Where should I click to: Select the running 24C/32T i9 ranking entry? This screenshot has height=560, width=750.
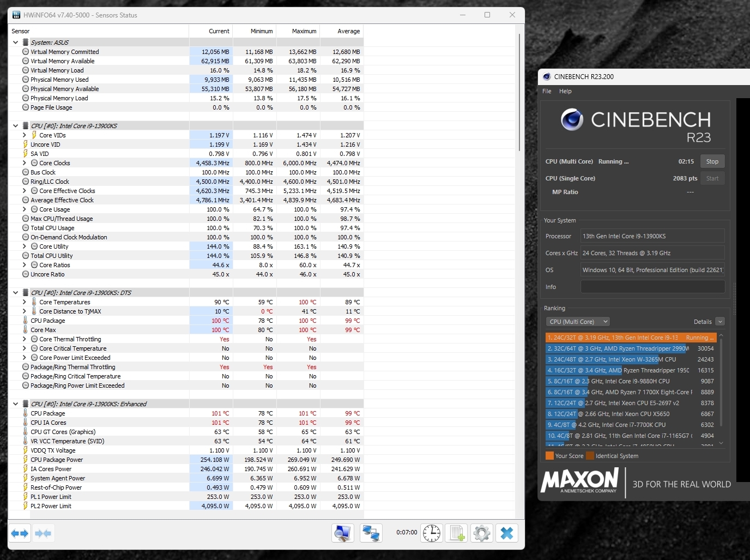[x=631, y=338]
